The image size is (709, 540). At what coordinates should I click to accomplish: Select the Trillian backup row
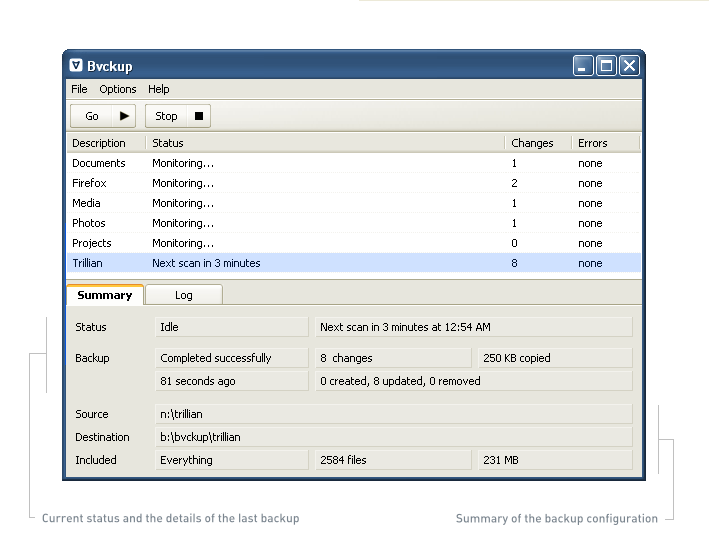(x=88, y=263)
